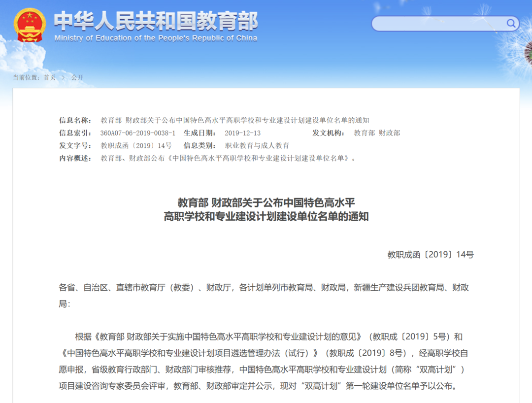Viewport: 532px width, 403px height.
Task: Click the bold centered notice title heading
Action: [x=266, y=209]
